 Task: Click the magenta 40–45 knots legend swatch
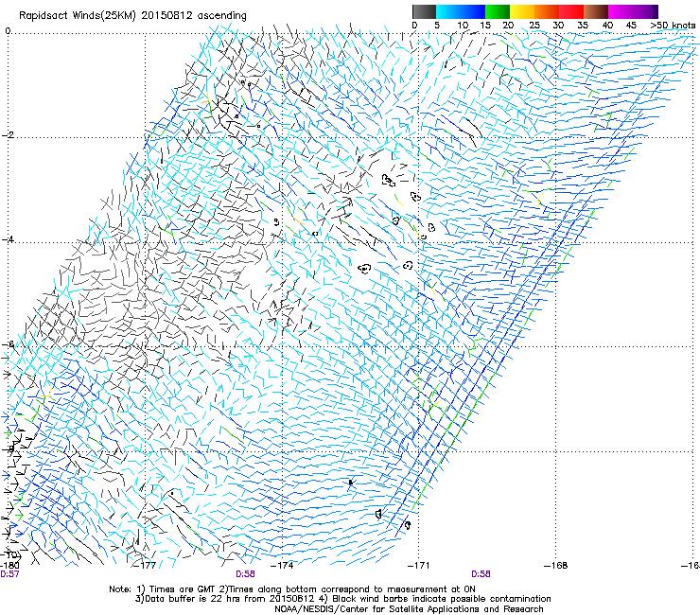(621, 11)
